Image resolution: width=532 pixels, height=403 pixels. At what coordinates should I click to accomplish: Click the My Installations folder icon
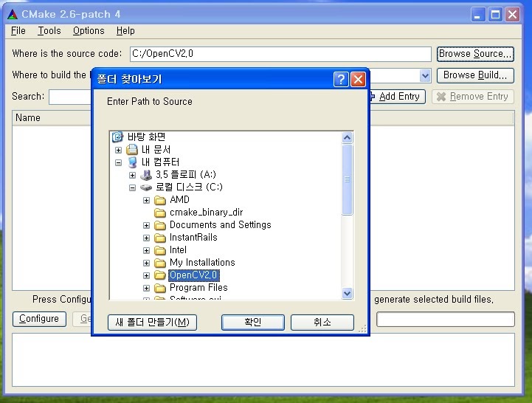160,263
